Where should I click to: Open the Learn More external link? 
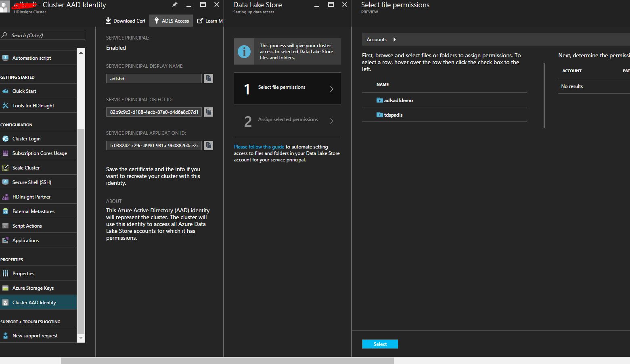point(210,21)
